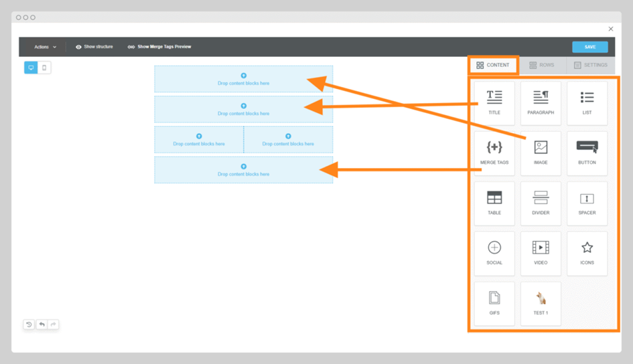The width and height of the screenshot is (633, 364).
Task: Select the Paragraph content block
Action: click(x=541, y=102)
